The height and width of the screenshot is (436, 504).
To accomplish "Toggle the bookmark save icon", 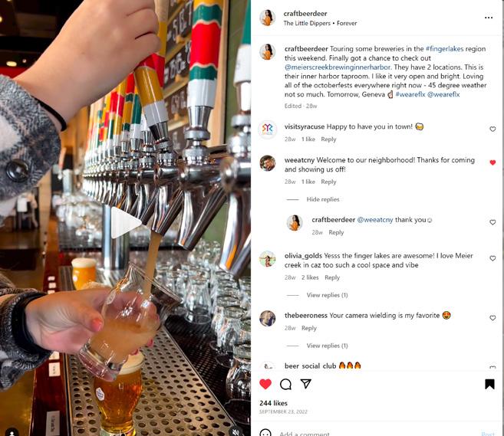I will pyautogui.click(x=489, y=384).
